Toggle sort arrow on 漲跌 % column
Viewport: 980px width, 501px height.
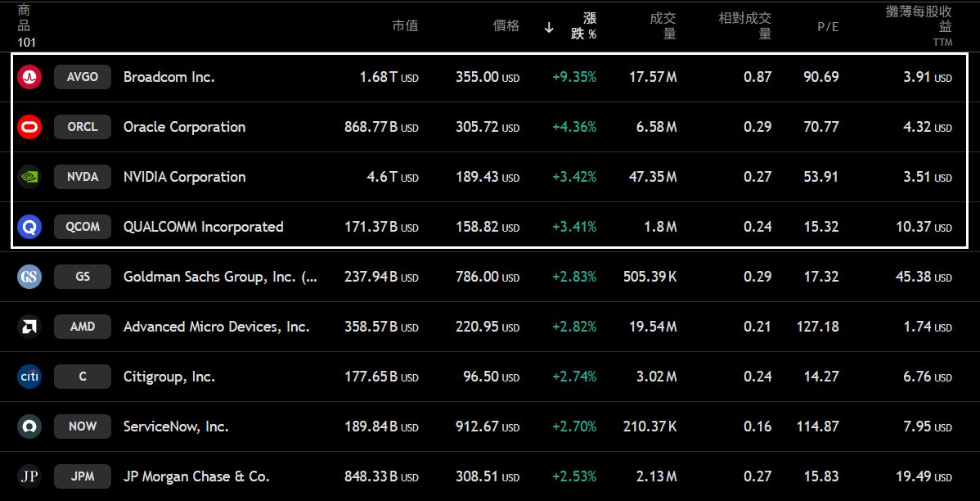coord(549,27)
